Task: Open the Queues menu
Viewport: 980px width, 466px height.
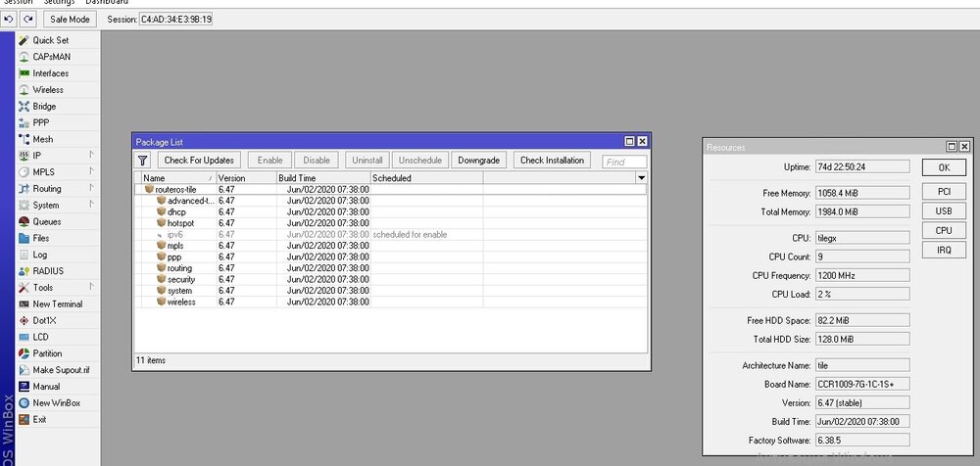Action: tap(46, 222)
